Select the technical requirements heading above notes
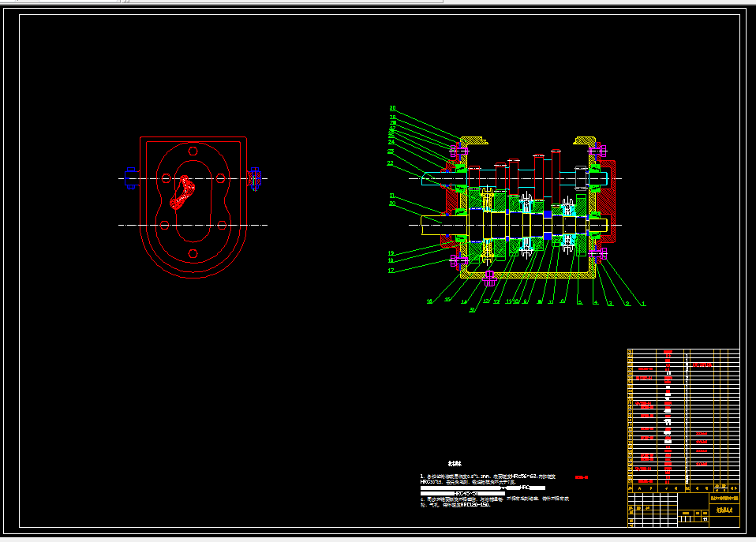Viewport: 756px width, 542px height. coord(455,463)
